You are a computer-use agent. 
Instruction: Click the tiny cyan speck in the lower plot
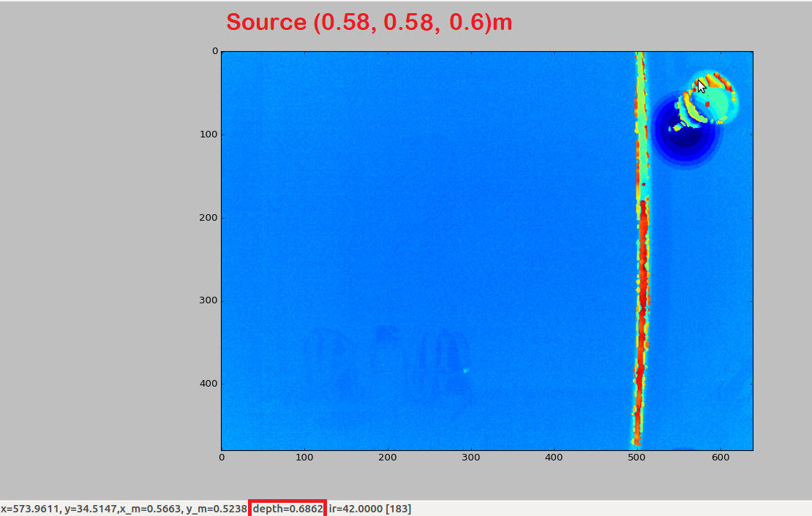click(x=465, y=371)
